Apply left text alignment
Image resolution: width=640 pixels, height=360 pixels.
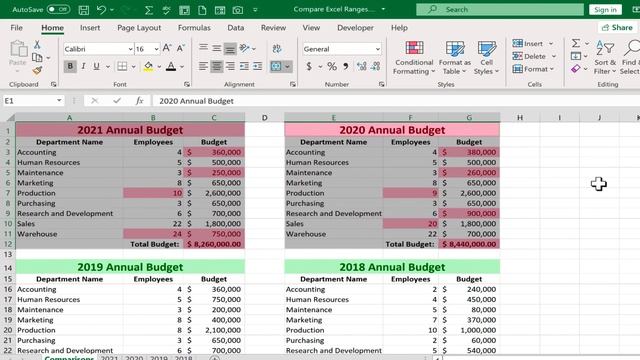pos(203,66)
